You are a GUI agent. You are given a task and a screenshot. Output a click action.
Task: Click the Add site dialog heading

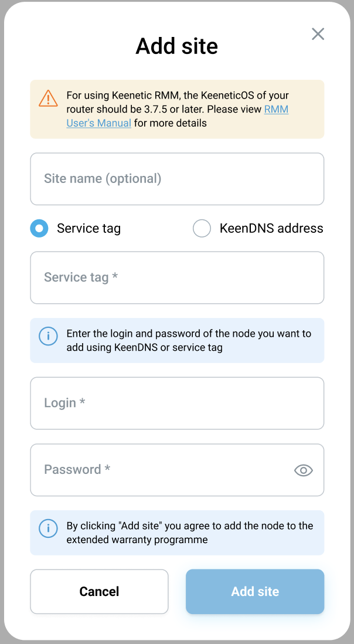point(177,46)
